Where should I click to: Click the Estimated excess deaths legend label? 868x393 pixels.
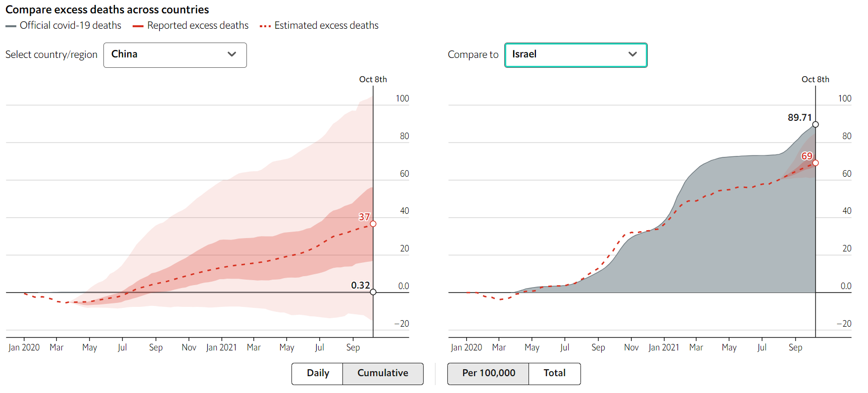326,26
